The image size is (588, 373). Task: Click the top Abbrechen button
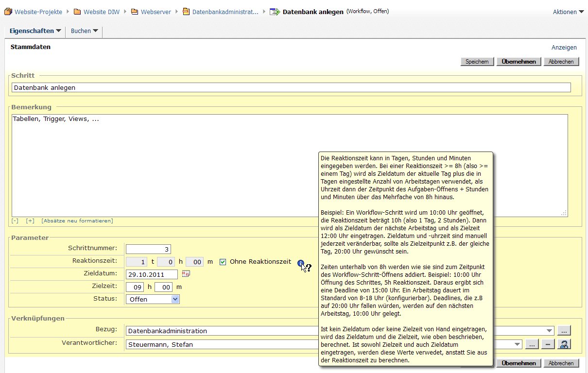[x=561, y=62]
